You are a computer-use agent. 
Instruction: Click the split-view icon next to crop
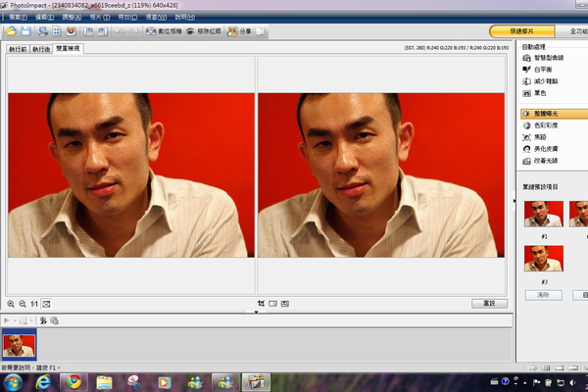coord(273,304)
